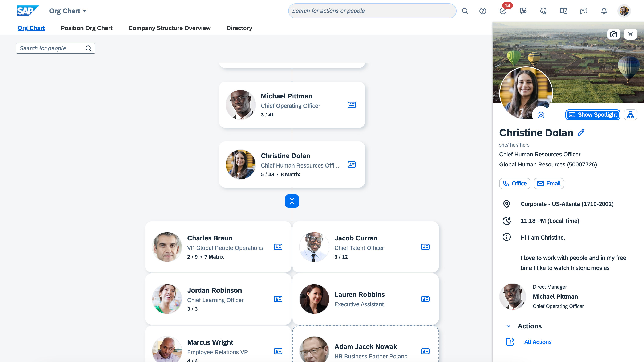
Task: Open the Directory tab
Action: (x=239, y=28)
